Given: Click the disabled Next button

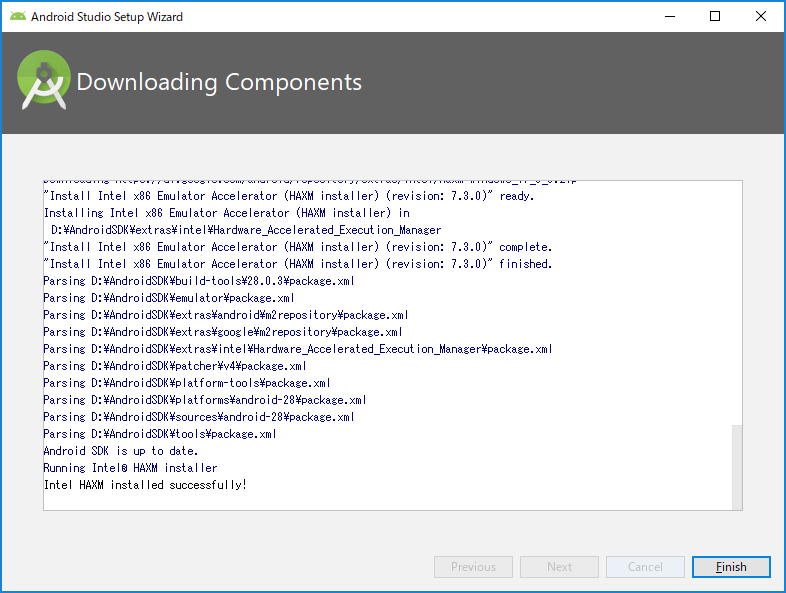Looking at the screenshot, I should point(559,567).
